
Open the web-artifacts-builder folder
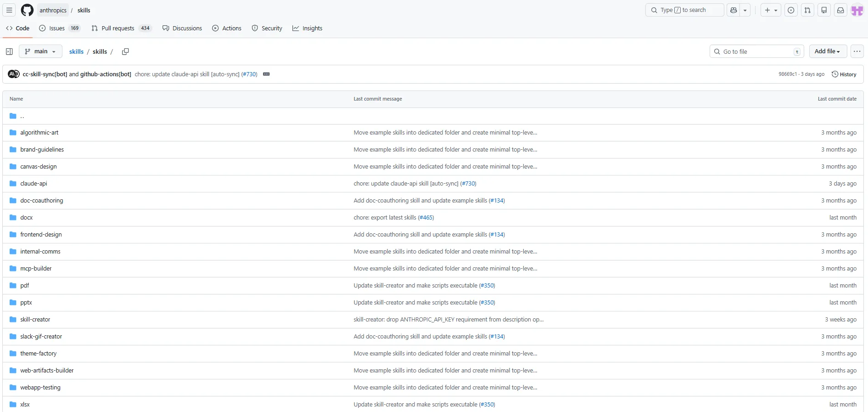(x=47, y=370)
